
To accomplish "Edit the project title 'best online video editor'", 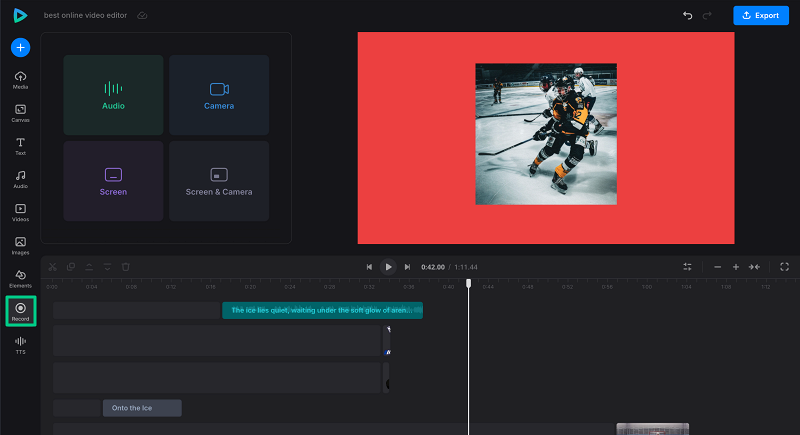I will (85, 15).
